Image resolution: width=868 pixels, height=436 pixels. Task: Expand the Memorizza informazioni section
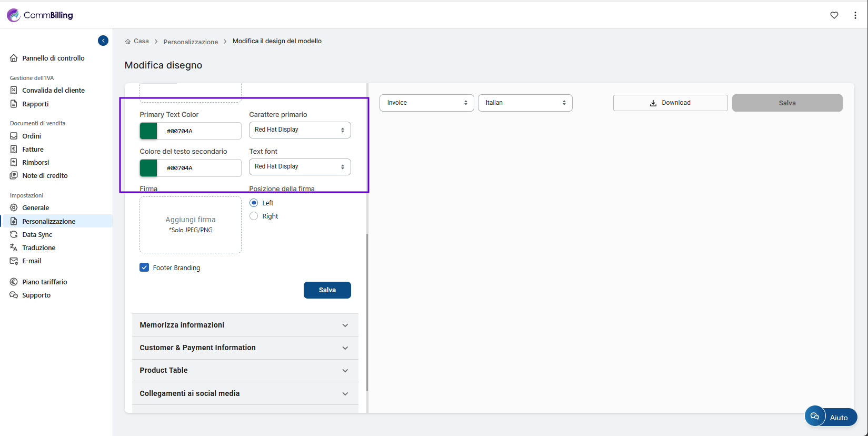tap(245, 325)
